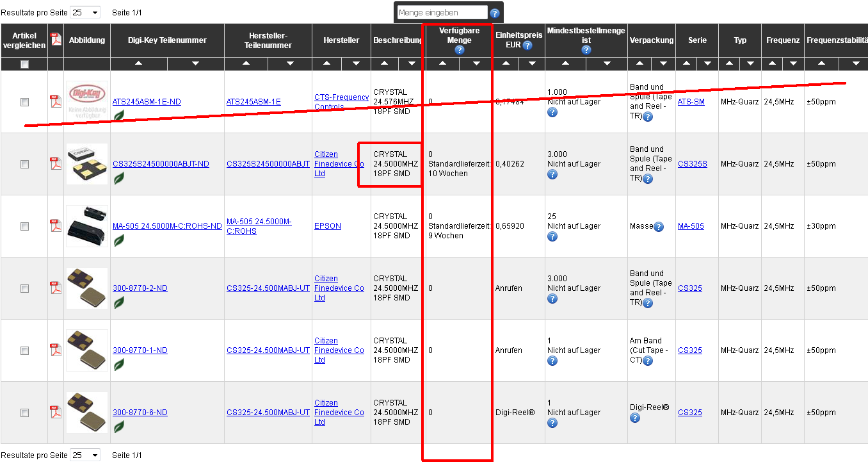Check compare box for MA-505 24.5000M-C:ROHS-ND
Screen dimensions: 868x467
pyautogui.click(x=24, y=226)
